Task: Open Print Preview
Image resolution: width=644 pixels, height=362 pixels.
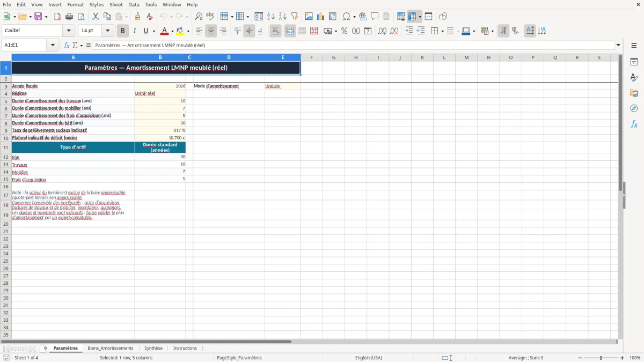Action: (81, 17)
